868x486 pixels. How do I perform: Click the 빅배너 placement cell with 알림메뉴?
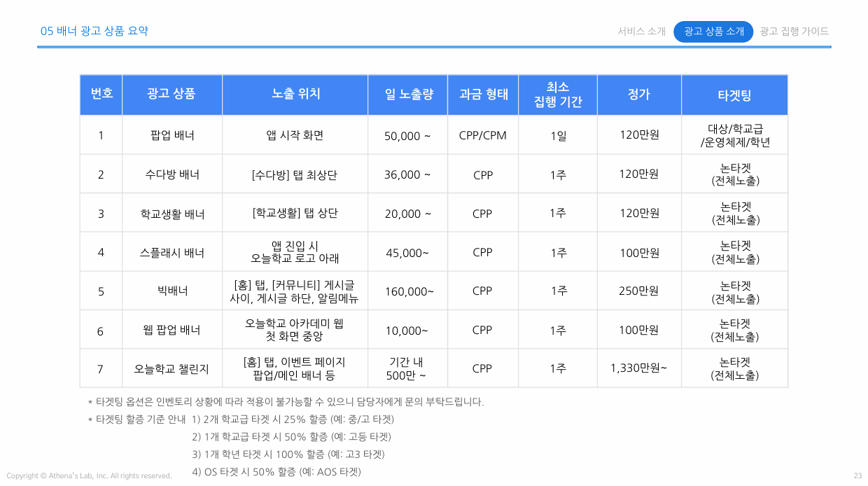point(295,291)
